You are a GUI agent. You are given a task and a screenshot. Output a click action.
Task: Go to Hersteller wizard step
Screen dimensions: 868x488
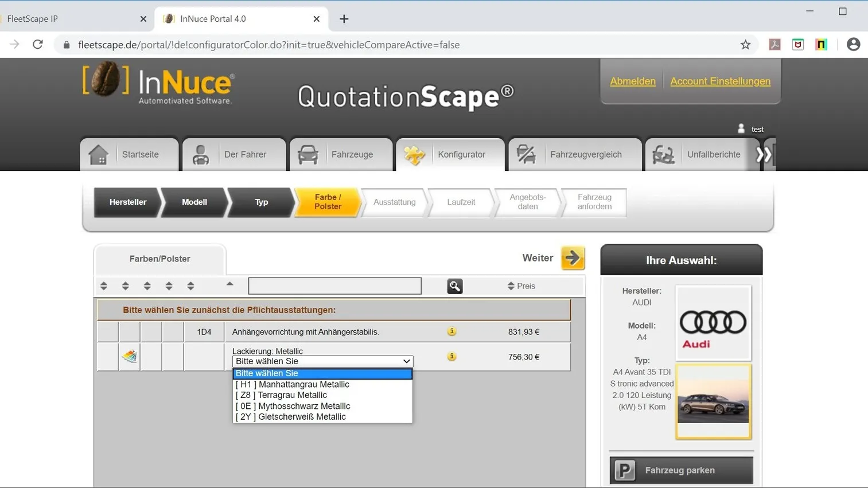127,202
